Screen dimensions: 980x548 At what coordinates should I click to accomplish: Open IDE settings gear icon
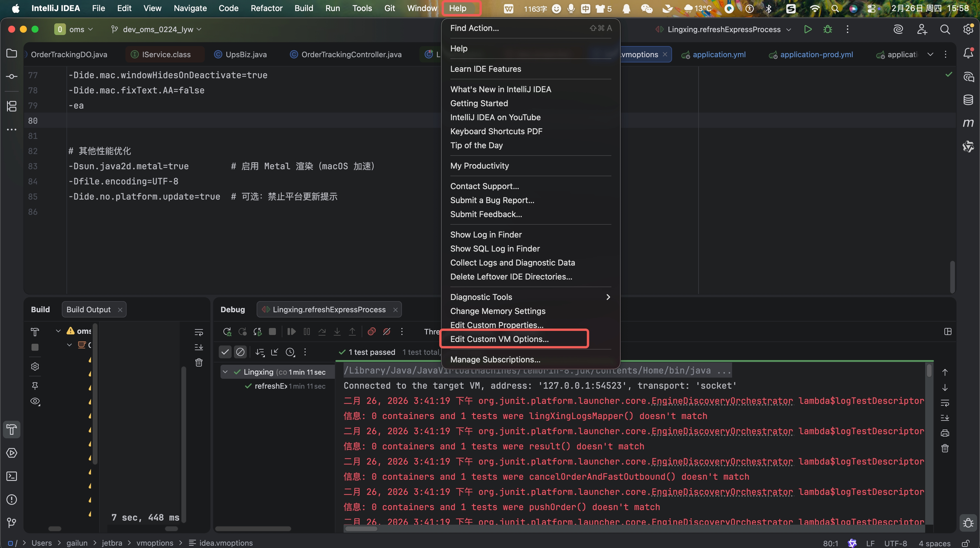(968, 29)
